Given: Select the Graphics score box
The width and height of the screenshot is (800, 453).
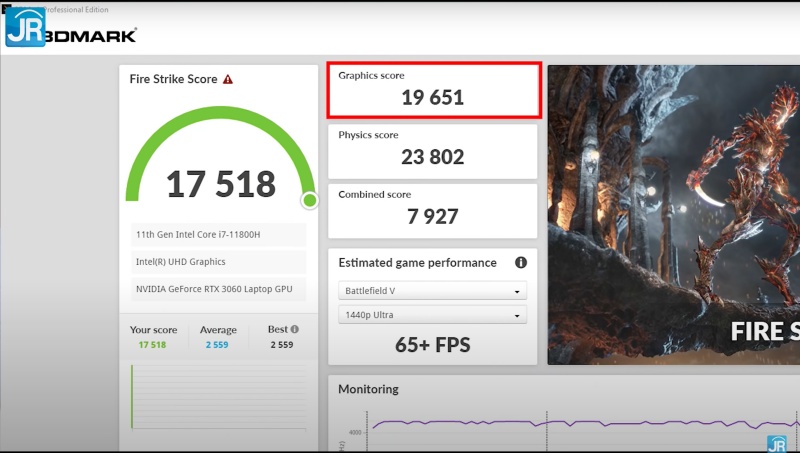Looking at the screenshot, I should [x=433, y=90].
